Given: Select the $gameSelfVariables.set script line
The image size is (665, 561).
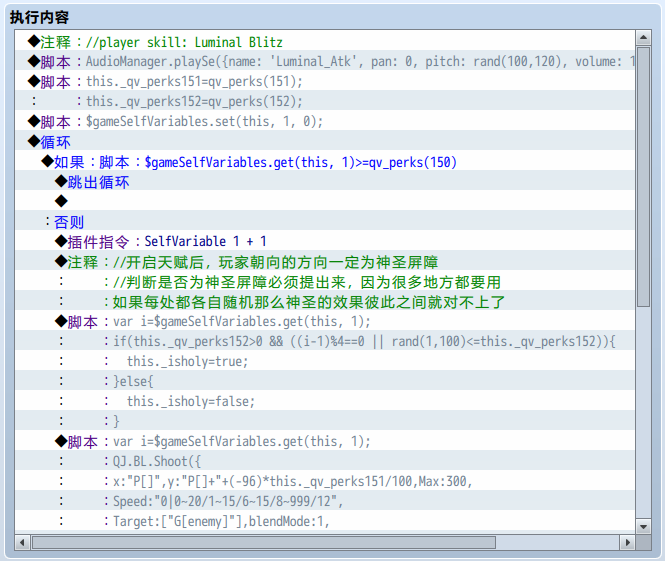Looking at the screenshot, I should [325, 122].
